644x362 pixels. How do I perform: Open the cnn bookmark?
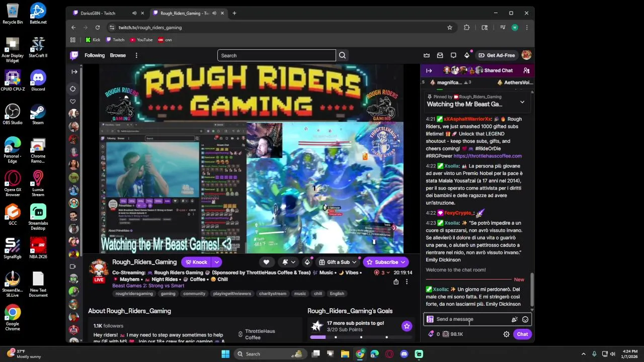point(165,40)
